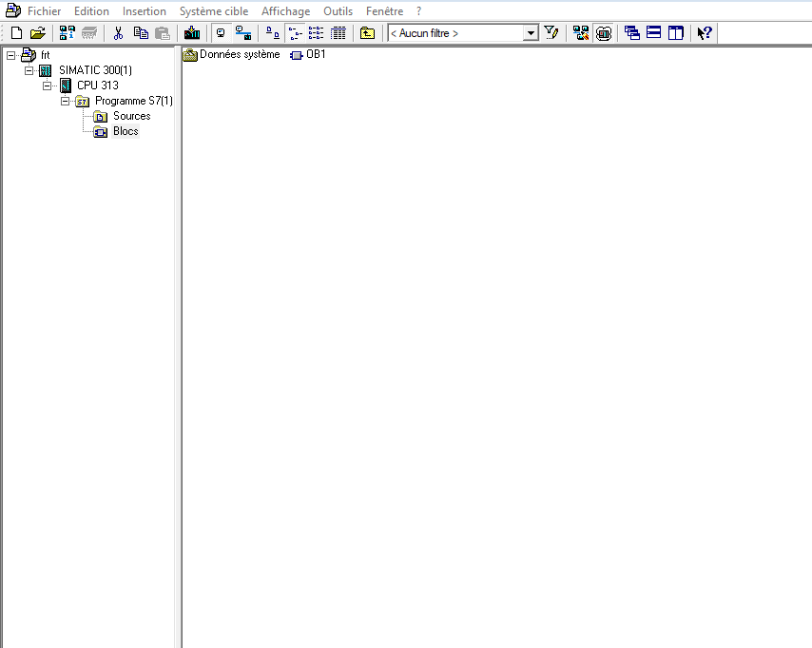The height and width of the screenshot is (648, 812).
Task: Click the Edit filter funnel icon
Action: tap(551, 33)
